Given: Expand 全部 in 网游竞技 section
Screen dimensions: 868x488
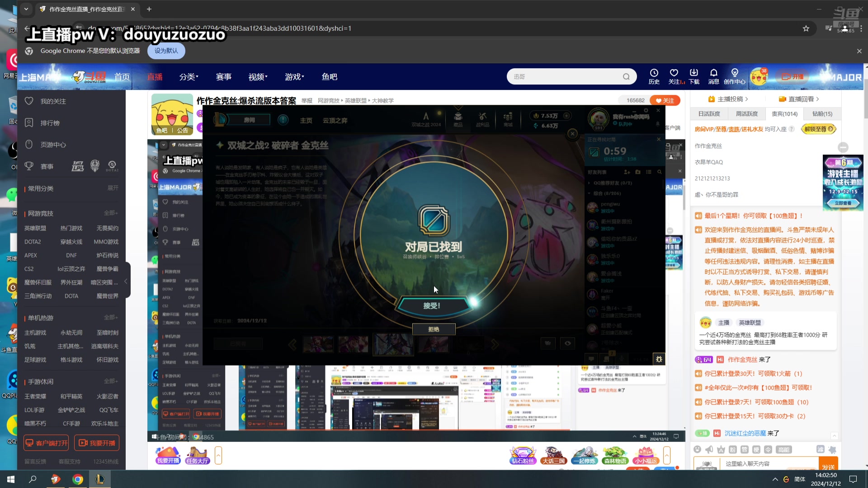Looking at the screenshot, I should pyautogui.click(x=111, y=213).
